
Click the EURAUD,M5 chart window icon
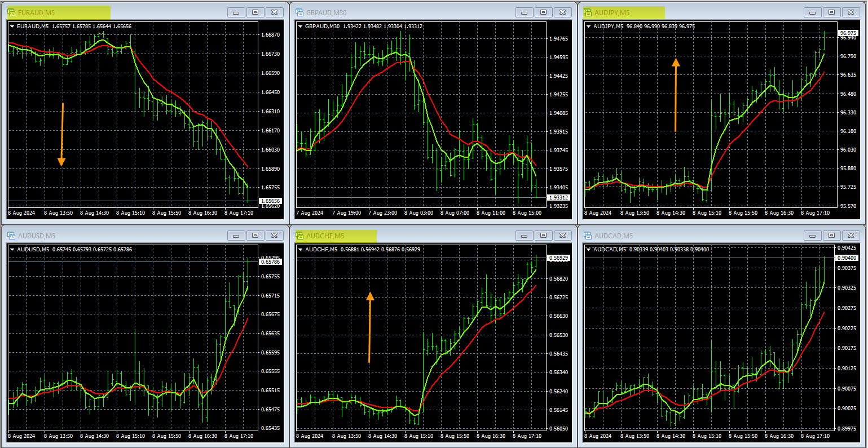click(x=11, y=12)
